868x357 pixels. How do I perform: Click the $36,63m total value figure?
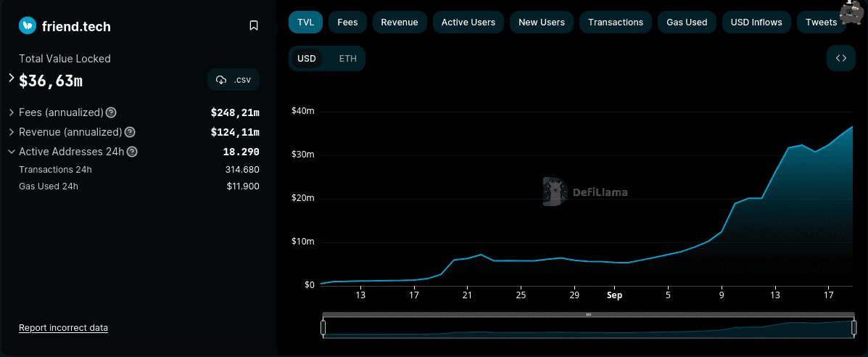coord(51,81)
